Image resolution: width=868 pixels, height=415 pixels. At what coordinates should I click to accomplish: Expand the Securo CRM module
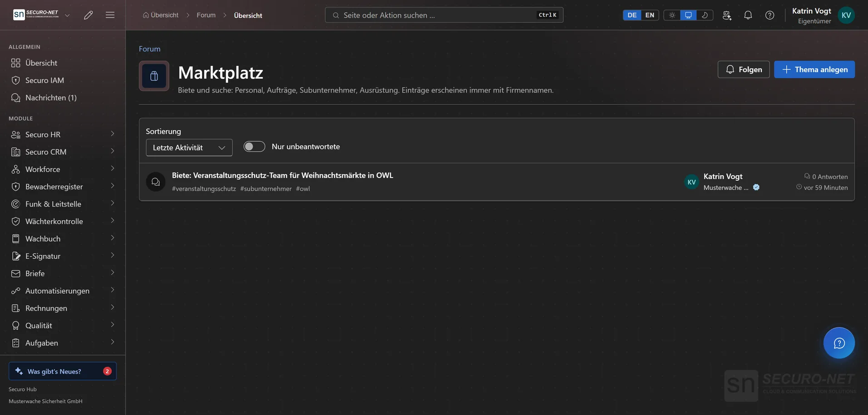[x=63, y=152]
